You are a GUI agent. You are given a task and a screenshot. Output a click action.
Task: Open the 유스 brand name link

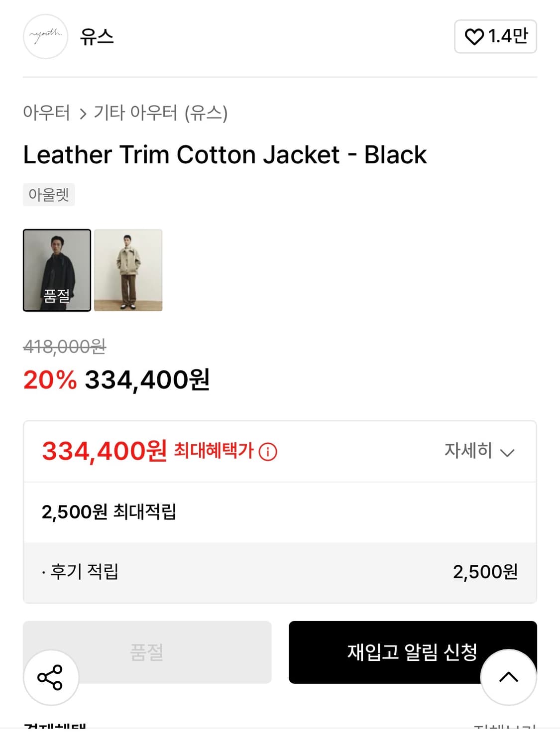tap(97, 36)
